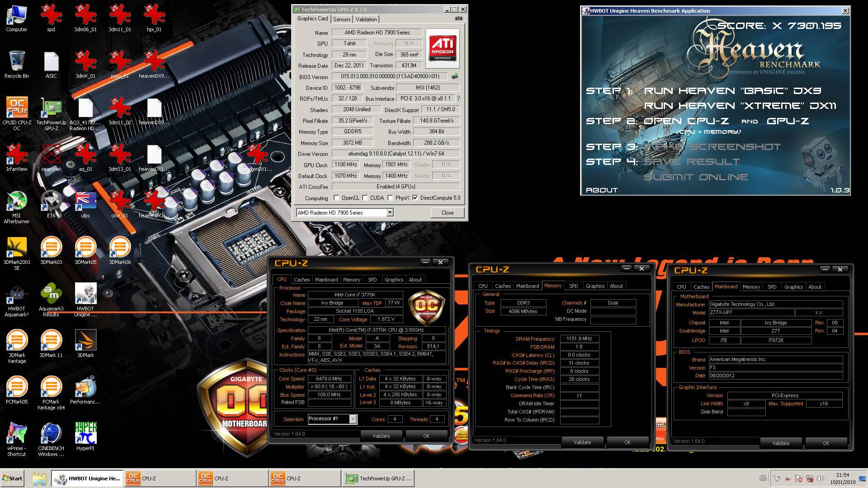Open wPrime shortcut icon

16,440
